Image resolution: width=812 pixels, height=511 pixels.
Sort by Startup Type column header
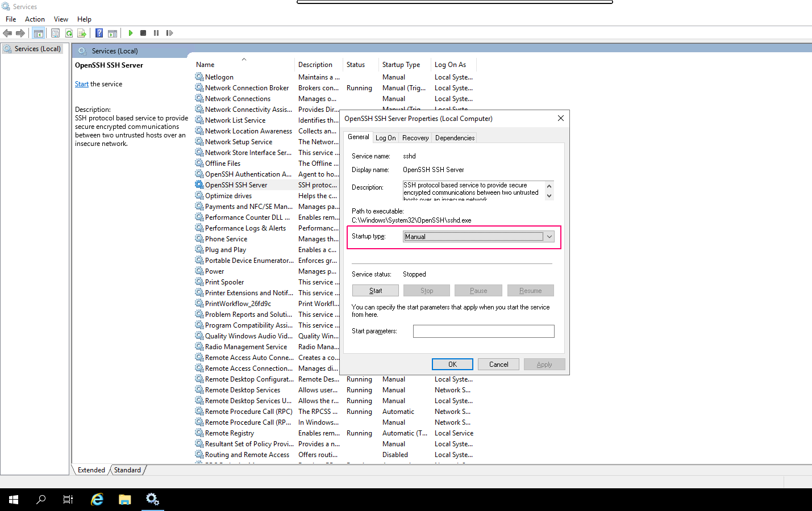(405, 65)
